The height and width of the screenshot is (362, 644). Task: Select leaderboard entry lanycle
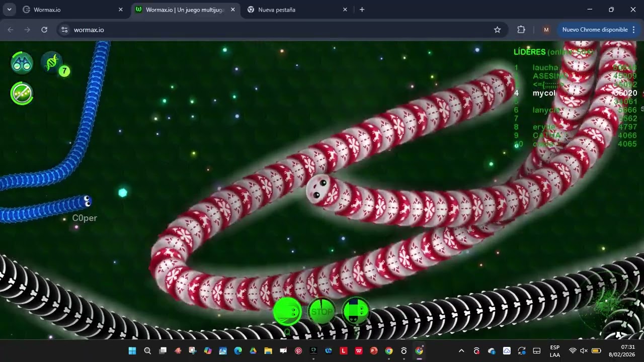point(546,110)
